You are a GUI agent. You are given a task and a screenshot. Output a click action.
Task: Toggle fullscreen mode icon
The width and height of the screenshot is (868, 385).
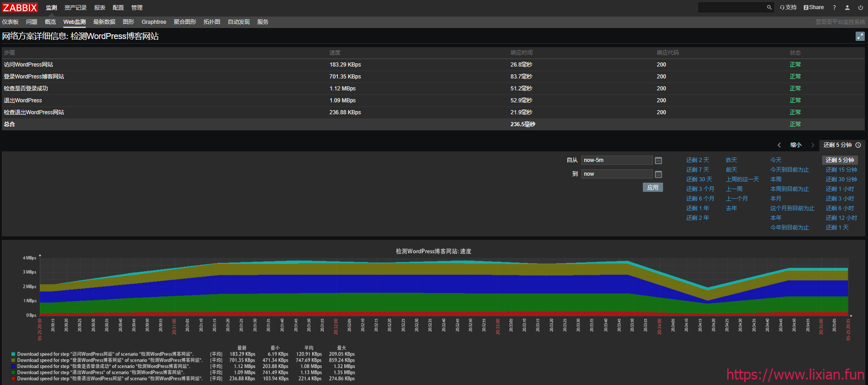[x=860, y=36]
